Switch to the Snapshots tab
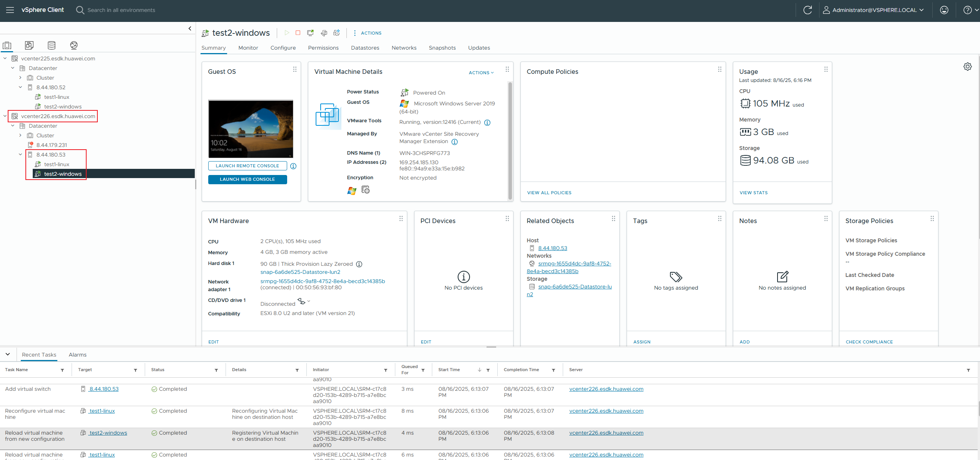The width and height of the screenshot is (980, 460). (442, 48)
